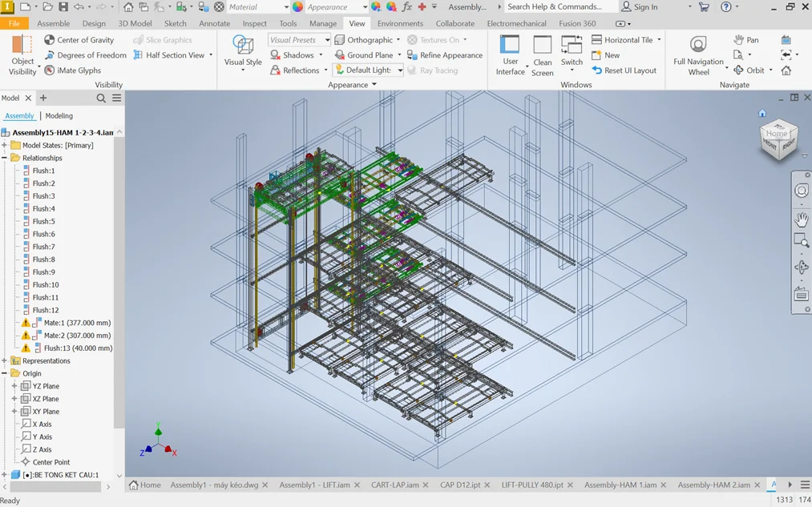The image size is (812, 507).
Task: Click in the Search Help & Commands field
Action: [561, 6]
